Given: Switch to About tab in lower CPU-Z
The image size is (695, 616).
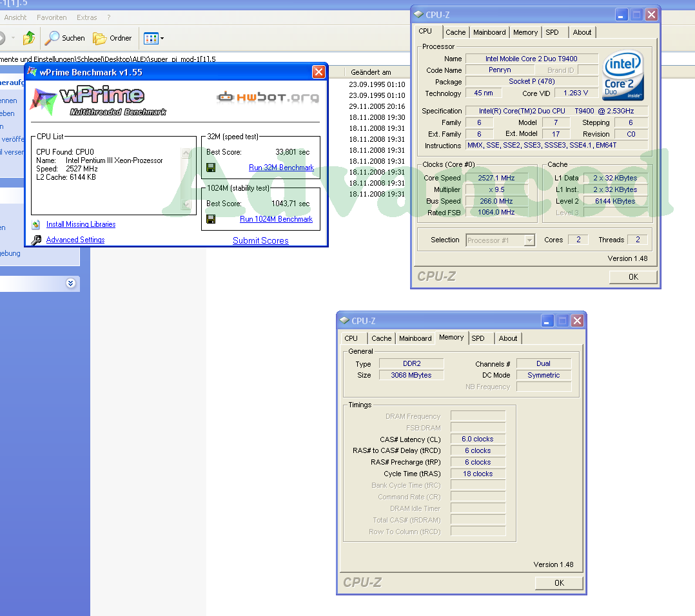Looking at the screenshot, I should tap(507, 338).
